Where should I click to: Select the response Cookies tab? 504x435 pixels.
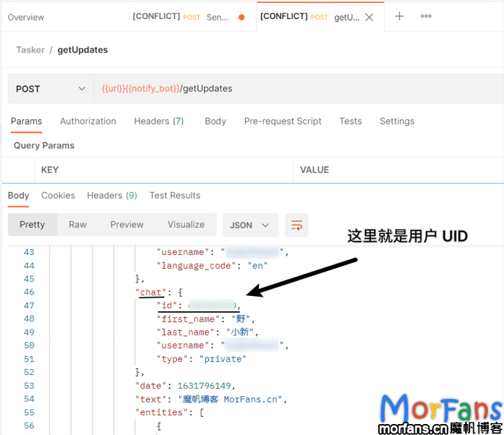pos(59,196)
